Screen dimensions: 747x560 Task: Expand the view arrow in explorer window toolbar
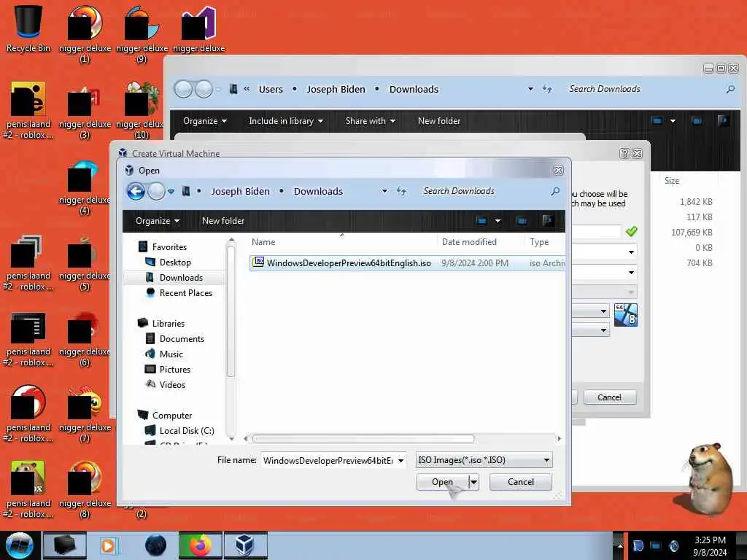(673, 121)
